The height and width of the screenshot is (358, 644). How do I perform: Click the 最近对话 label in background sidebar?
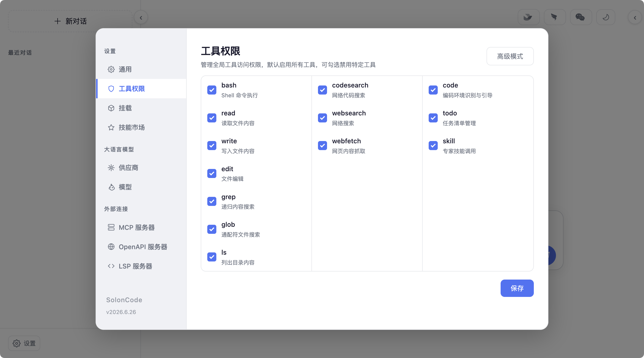20,53
